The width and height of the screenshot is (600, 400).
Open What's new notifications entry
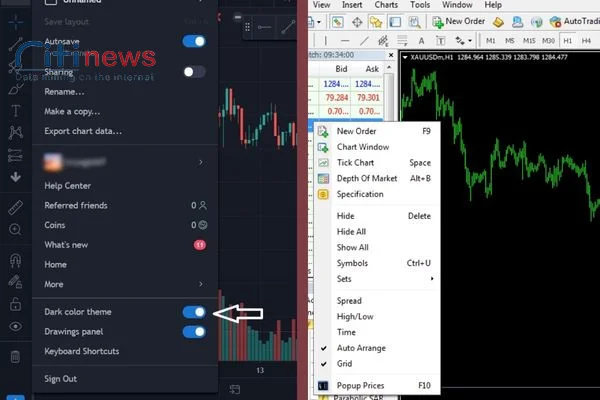(125, 245)
